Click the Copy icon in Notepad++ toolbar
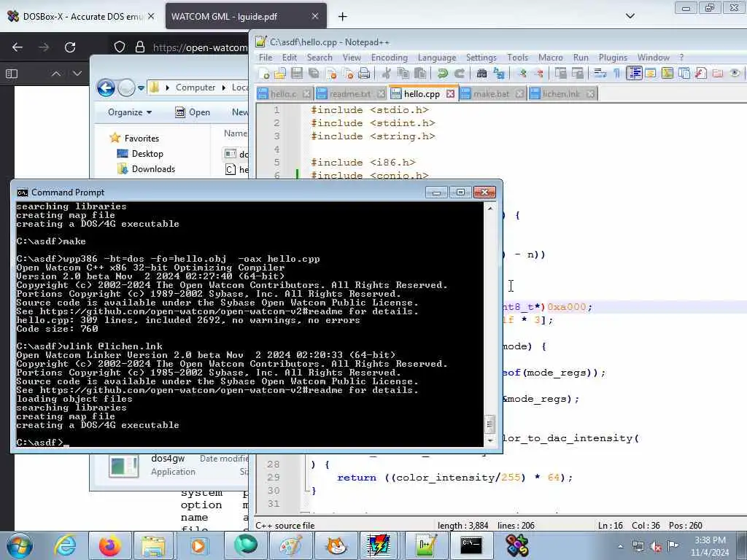The width and height of the screenshot is (747, 560). coord(403,73)
